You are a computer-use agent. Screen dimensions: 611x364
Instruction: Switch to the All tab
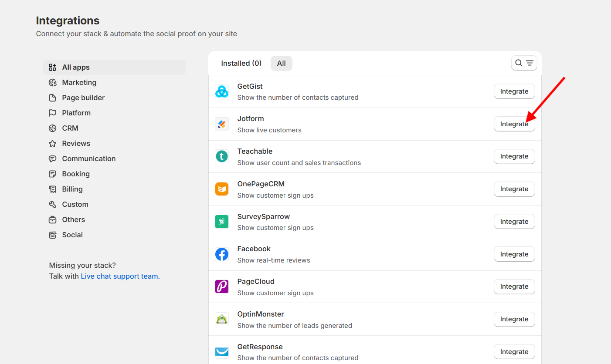tap(282, 63)
